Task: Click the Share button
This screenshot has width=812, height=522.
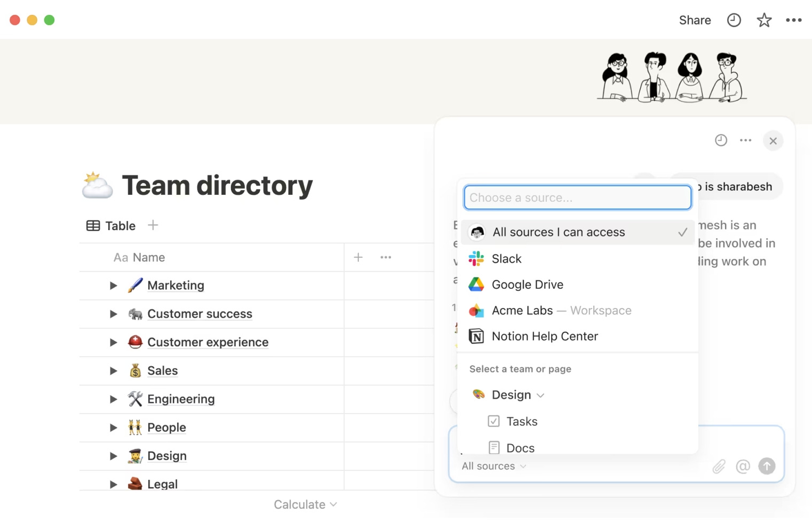Action: point(695,20)
